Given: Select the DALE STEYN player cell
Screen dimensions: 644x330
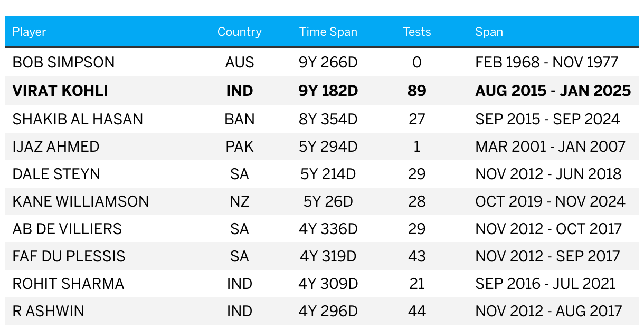Looking at the screenshot, I should pos(56,174).
